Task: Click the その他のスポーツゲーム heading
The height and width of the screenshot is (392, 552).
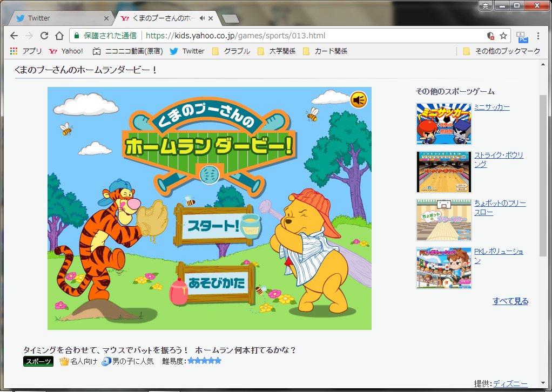Action: tap(455, 92)
